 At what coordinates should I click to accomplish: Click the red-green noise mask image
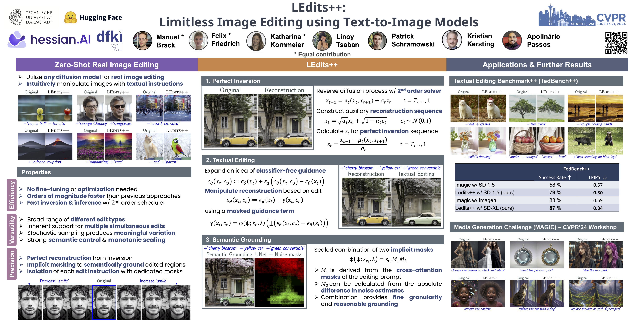click(279, 282)
